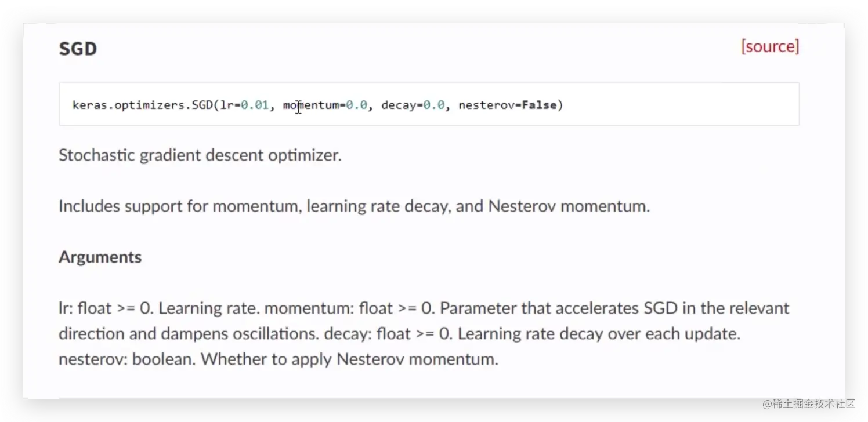The image size is (868, 422).
Task: Click the decay=0.0 parameter in code
Action: (413, 106)
